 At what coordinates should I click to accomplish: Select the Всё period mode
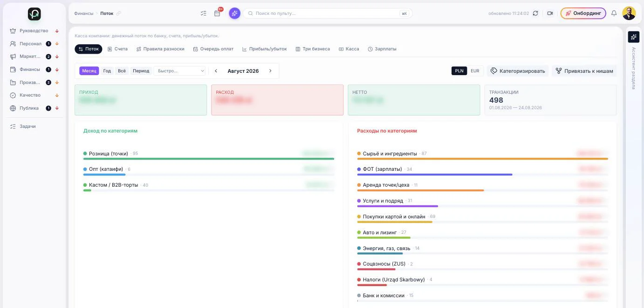(x=122, y=71)
